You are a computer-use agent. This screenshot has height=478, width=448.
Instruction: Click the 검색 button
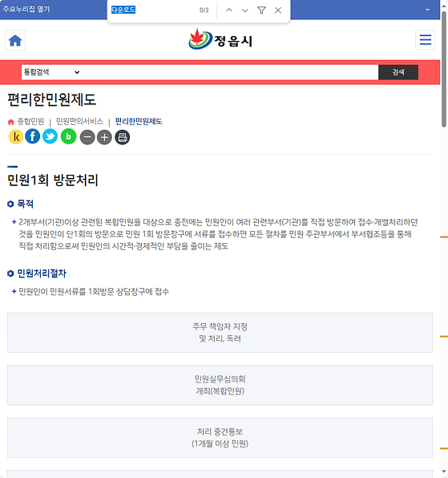[398, 72]
